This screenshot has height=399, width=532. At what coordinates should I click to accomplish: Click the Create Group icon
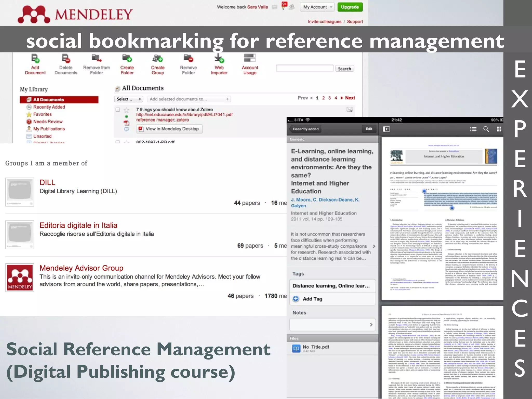(158, 58)
